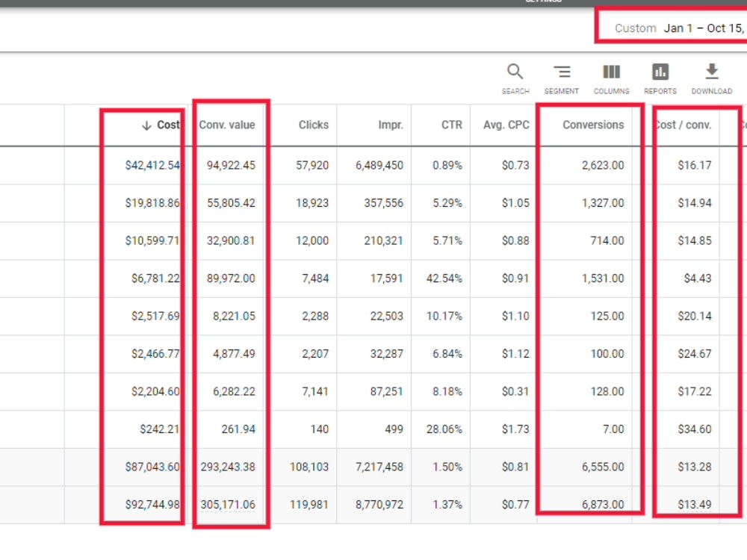Select impressions cell 357,556
Screen dimensions: 747x560
click(x=383, y=203)
